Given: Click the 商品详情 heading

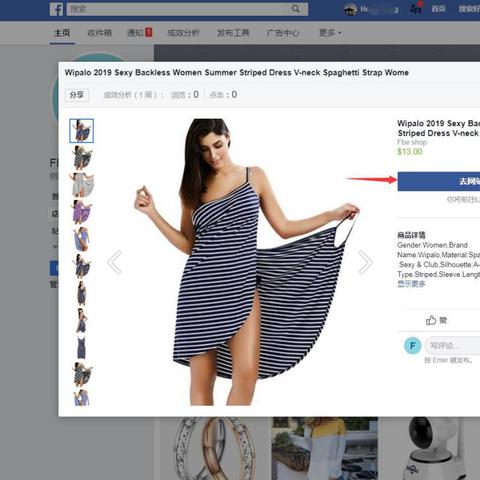Looking at the screenshot, I should [x=411, y=235].
